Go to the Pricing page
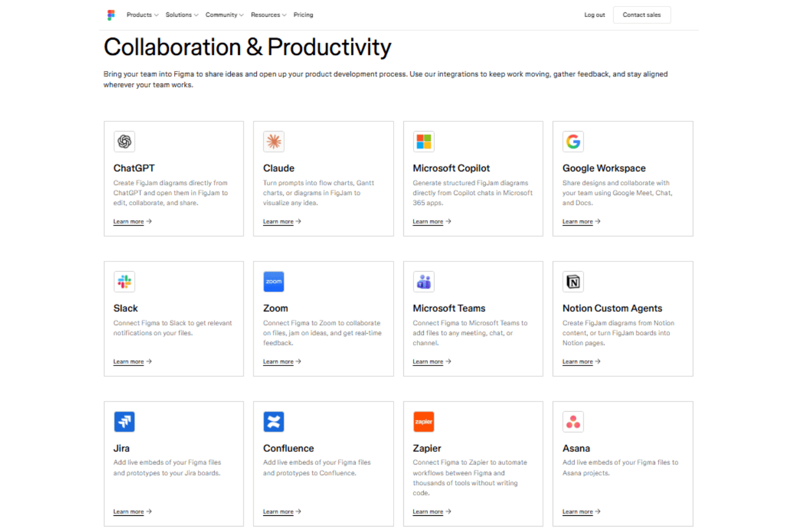Image resolution: width=798 pixels, height=532 pixels. click(x=303, y=15)
